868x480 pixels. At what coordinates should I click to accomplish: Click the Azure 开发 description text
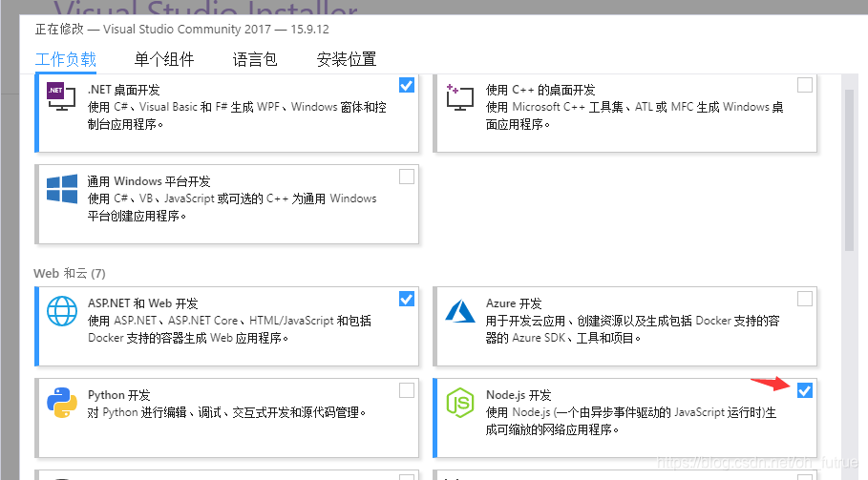633,329
